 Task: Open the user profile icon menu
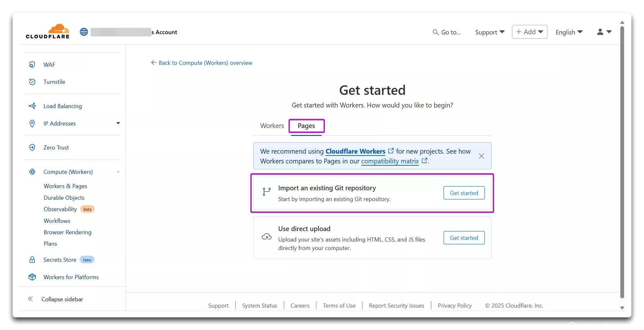point(604,32)
